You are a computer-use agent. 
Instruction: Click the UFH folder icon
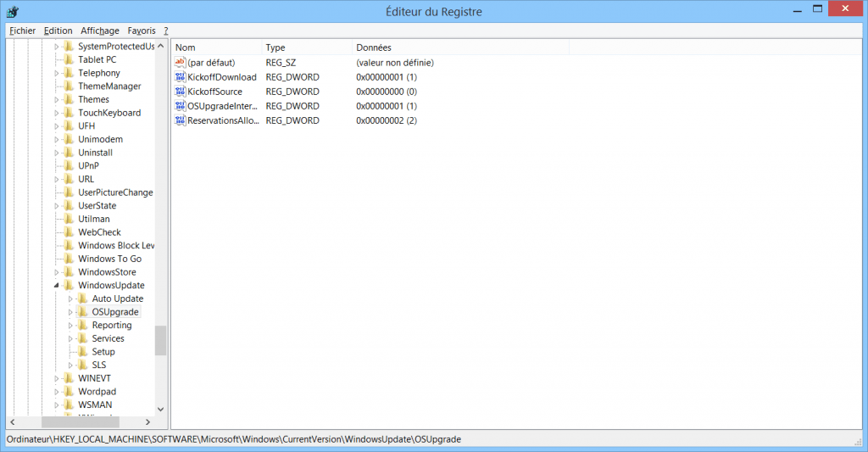69,126
